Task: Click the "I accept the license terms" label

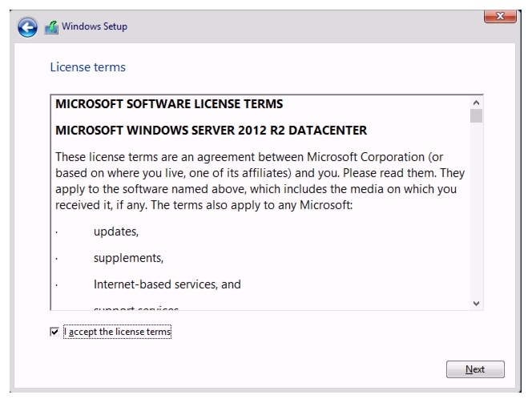Action: [x=118, y=332]
